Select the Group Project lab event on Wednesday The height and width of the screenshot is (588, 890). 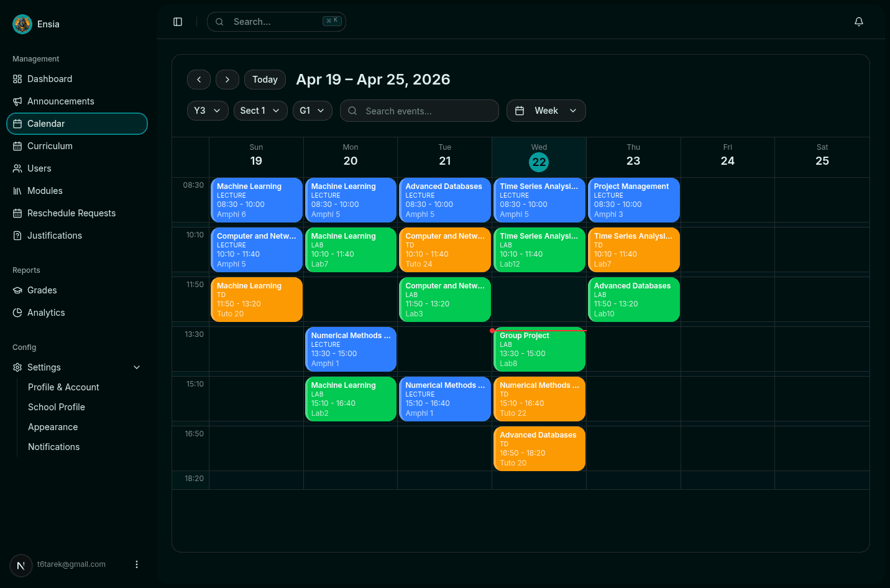coord(538,349)
